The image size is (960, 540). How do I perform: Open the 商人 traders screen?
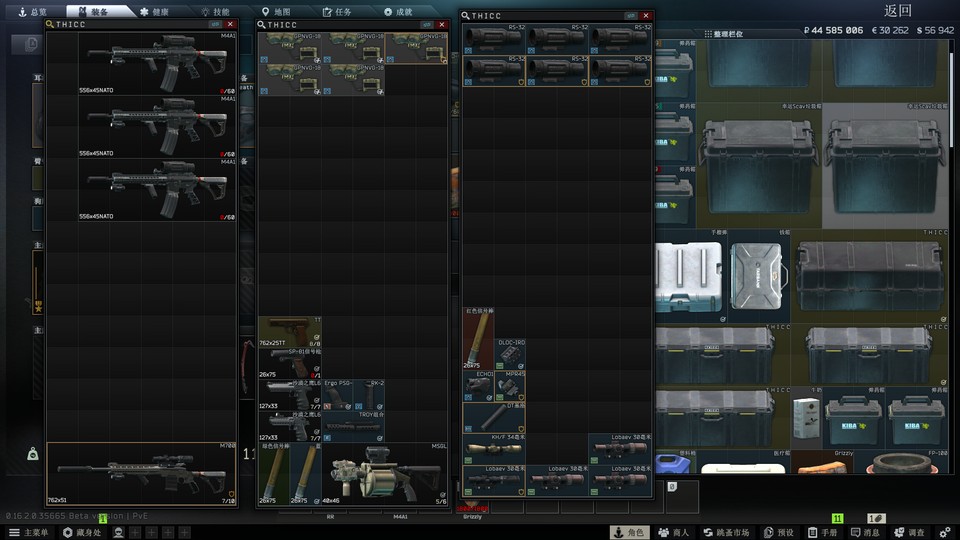pyautogui.click(x=673, y=533)
